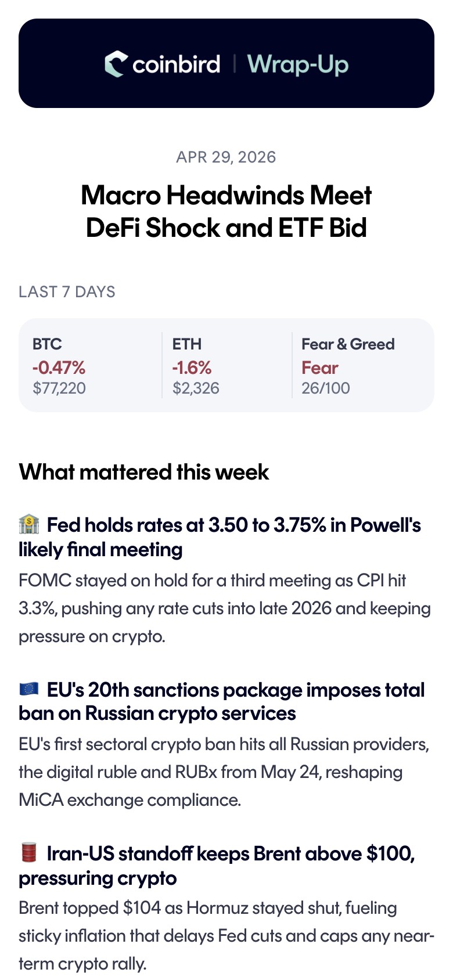Click the Fear & Greed label
The image size is (453, 980).
[x=348, y=344]
